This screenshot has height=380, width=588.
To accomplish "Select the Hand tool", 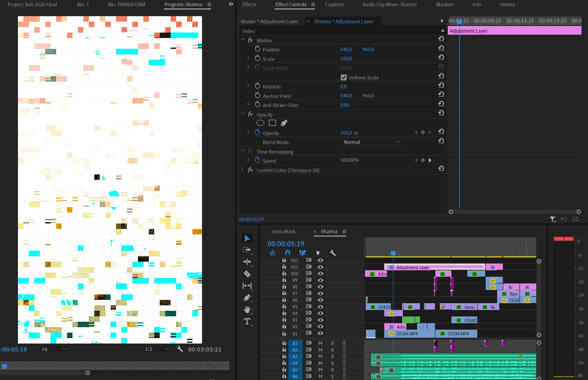I will coord(247,309).
